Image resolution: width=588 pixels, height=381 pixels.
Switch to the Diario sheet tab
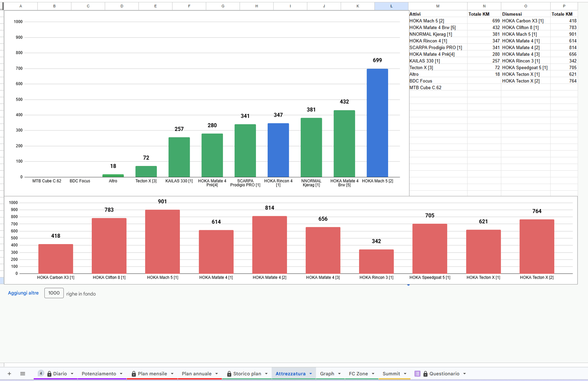(60, 374)
